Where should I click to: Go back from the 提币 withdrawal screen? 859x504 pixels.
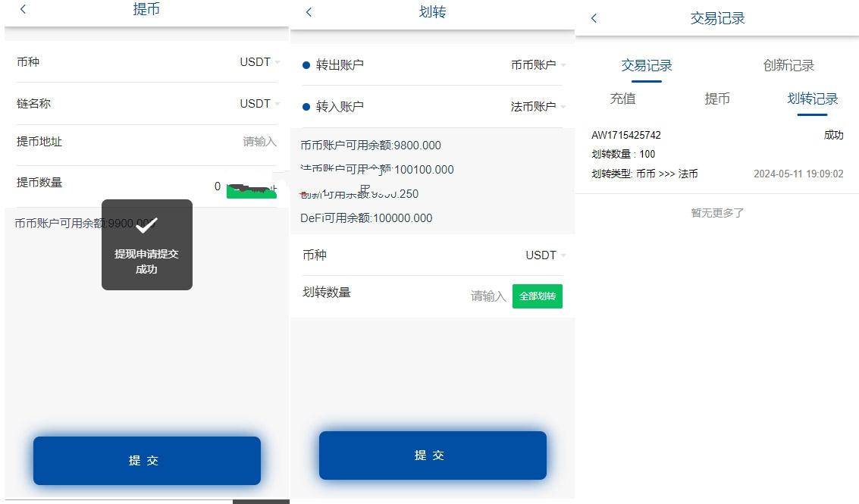(x=23, y=9)
